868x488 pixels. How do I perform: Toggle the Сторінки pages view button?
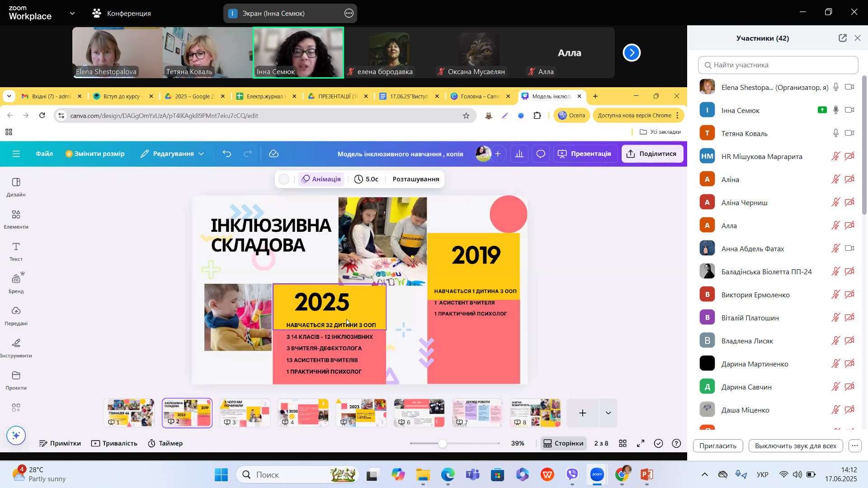tap(563, 444)
